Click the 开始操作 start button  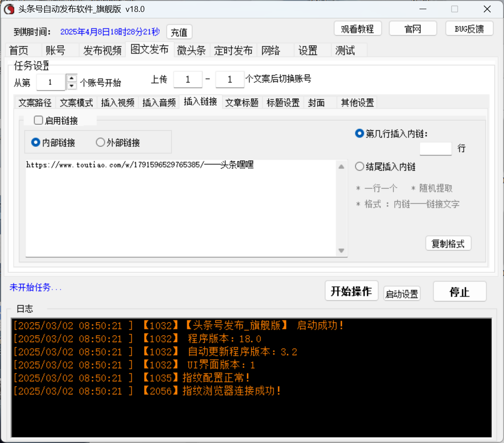coord(351,291)
